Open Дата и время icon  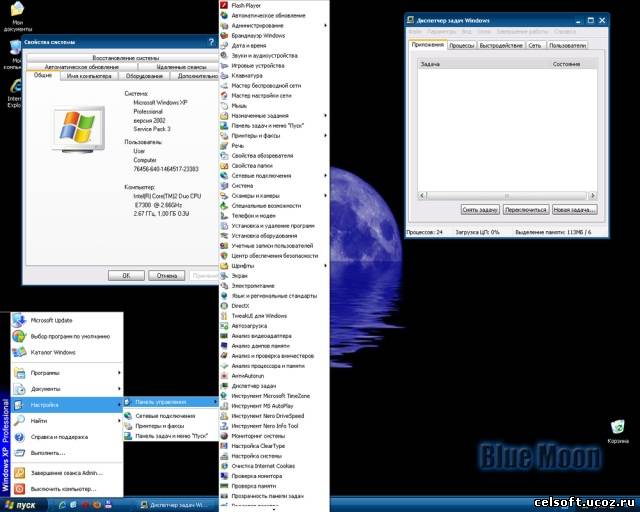pyautogui.click(x=224, y=45)
